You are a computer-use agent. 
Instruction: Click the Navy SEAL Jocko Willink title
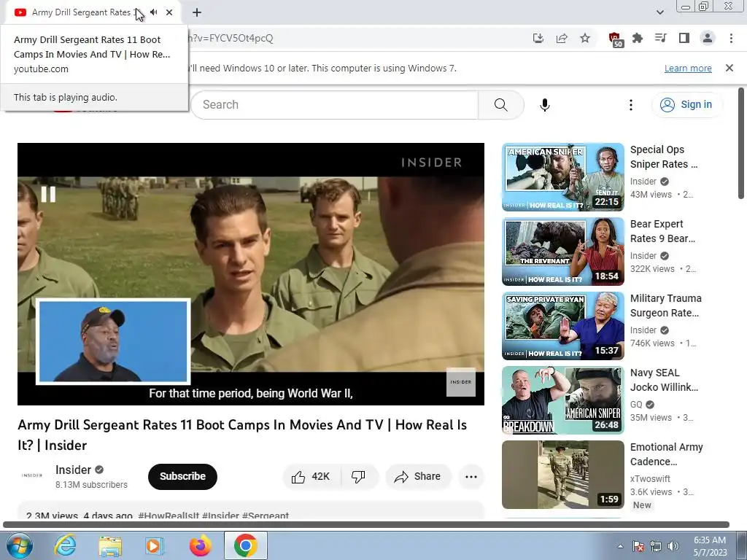click(664, 379)
